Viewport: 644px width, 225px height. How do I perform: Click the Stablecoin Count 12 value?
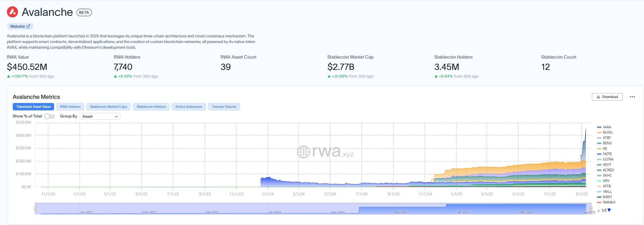[545, 67]
